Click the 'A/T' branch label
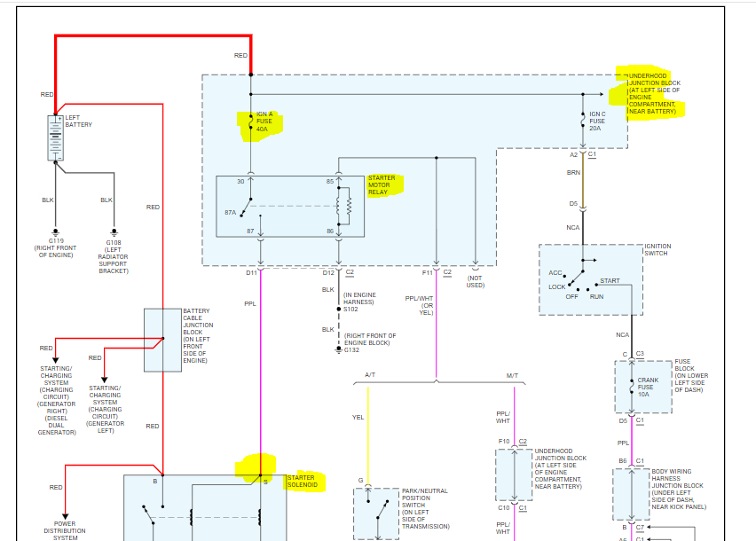The width and height of the screenshot is (756, 541). click(370, 375)
